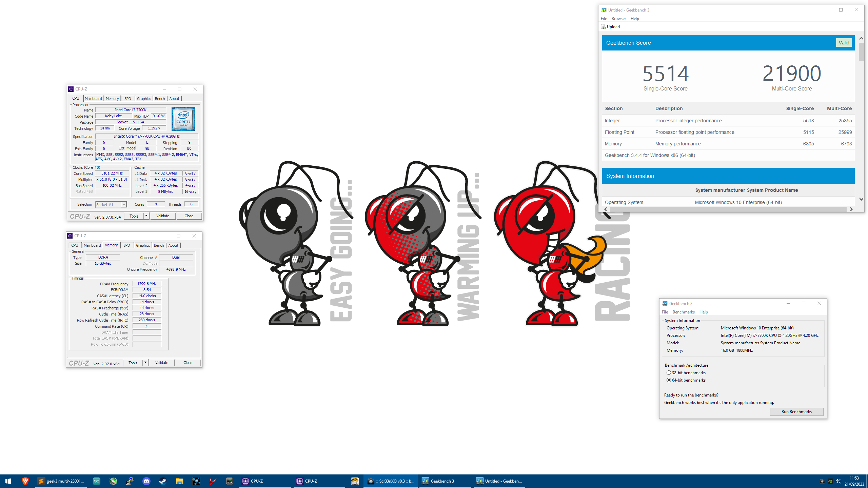Image resolution: width=868 pixels, height=488 pixels.
Task: Click the vertical scrollbar thumb in the Geekbench results window
Action: click(x=861, y=52)
